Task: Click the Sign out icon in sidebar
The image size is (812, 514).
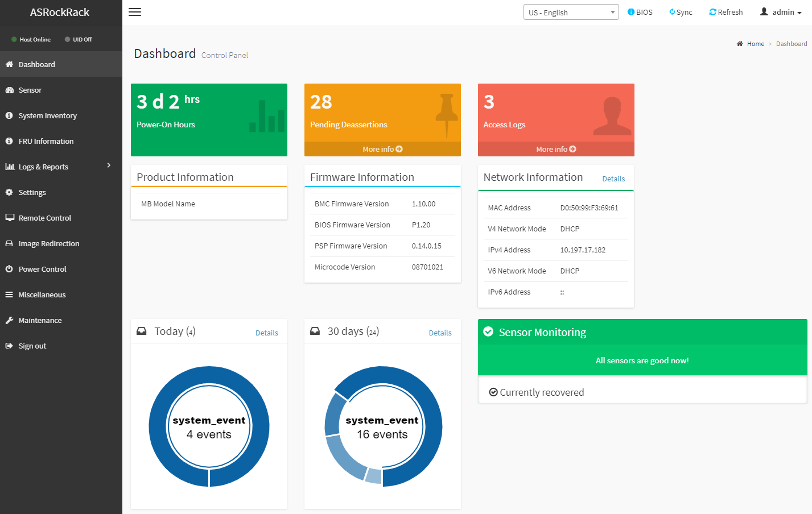Action: coord(10,346)
